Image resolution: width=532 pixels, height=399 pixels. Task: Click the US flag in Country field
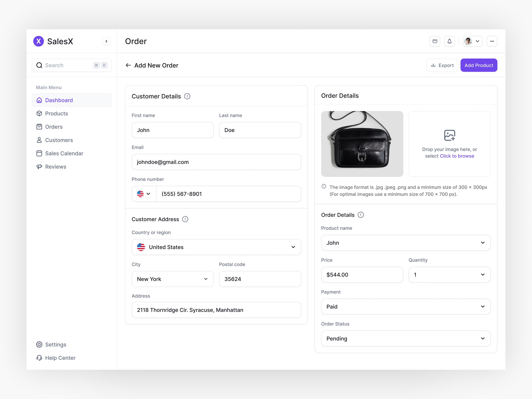coord(141,247)
